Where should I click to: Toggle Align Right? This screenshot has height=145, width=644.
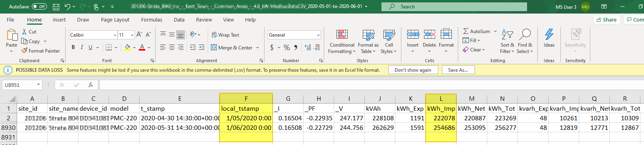click(x=181, y=47)
